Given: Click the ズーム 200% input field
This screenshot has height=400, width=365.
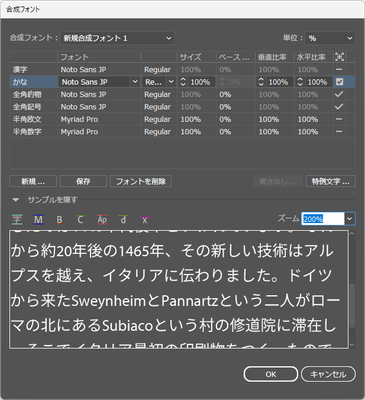Looking at the screenshot, I should [323, 219].
